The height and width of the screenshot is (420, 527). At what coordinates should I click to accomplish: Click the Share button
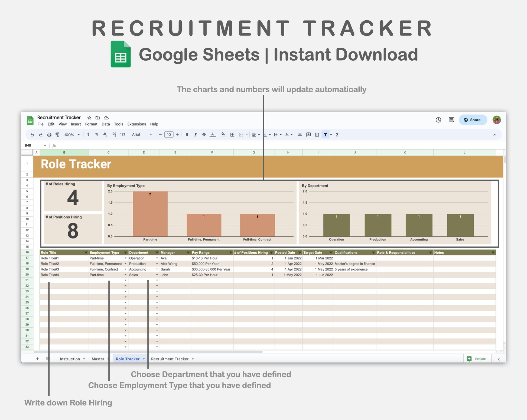[x=472, y=120]
